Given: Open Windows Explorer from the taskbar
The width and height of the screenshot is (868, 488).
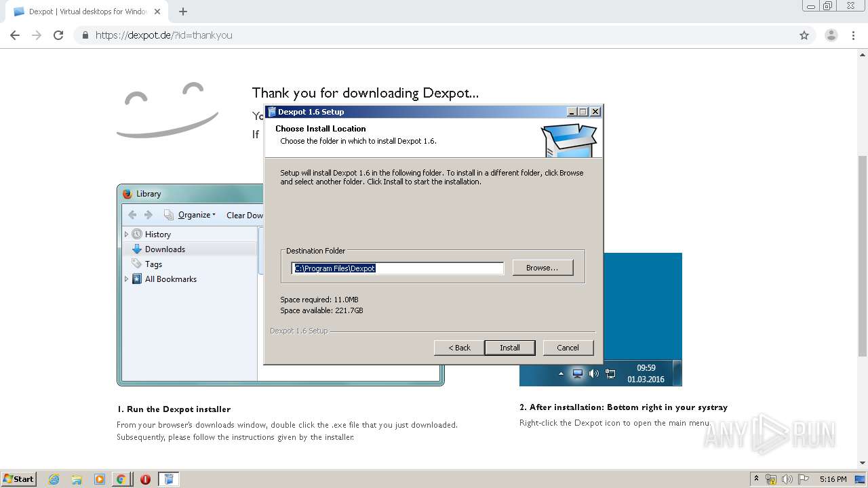Looking at the screenshot, I should 77,479.
